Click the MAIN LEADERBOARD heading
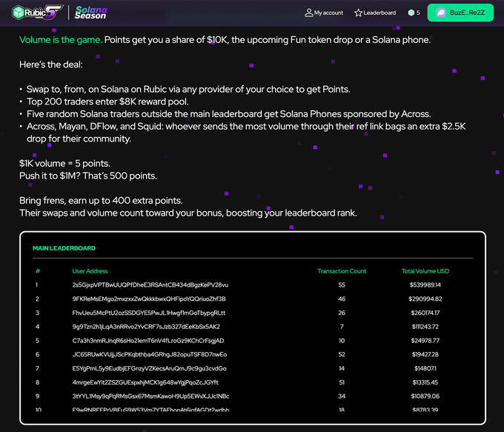Image resolution: width=504 pixels, height=432 pixels. tap(64, 248)
